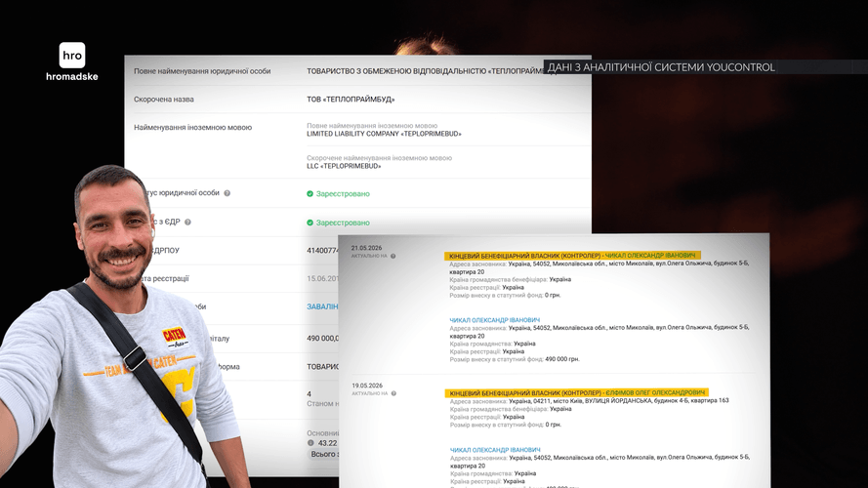
Task: Select 'LIMITED LIABILITY COMPANY «TEPLOPRIMEBUD»'
Action: pos(384,134)
